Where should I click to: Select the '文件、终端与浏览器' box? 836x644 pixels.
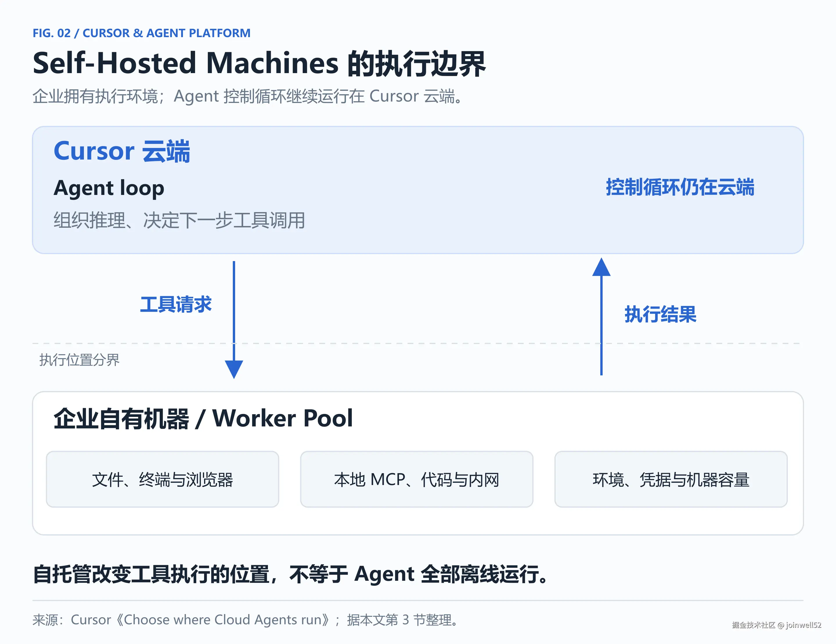point(163,479)
